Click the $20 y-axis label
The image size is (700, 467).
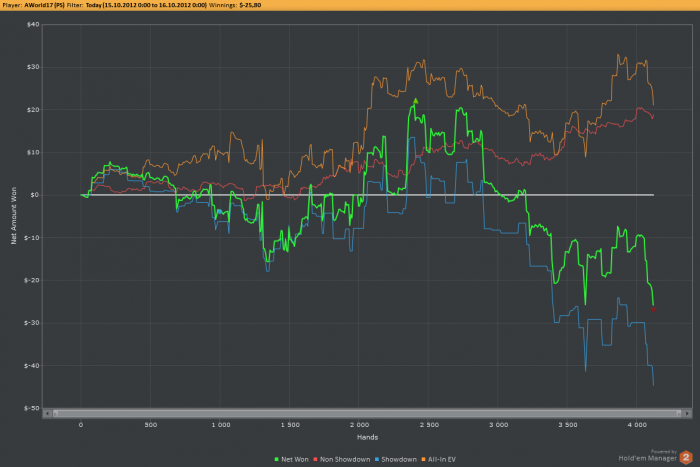point(33,110)
